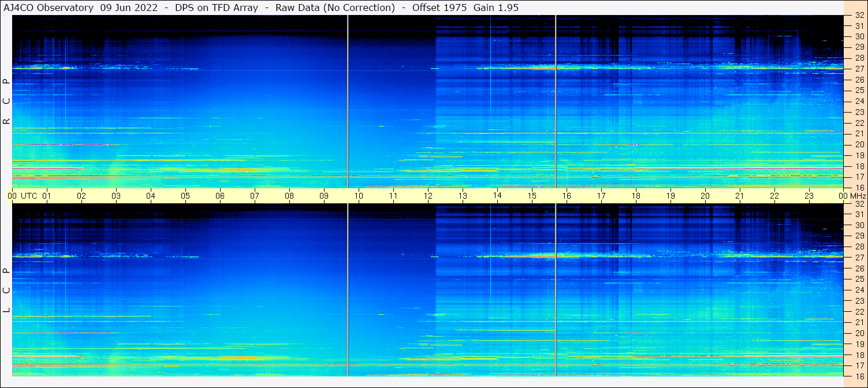Click the RCP vertical panel label

[x=7, y=101]
